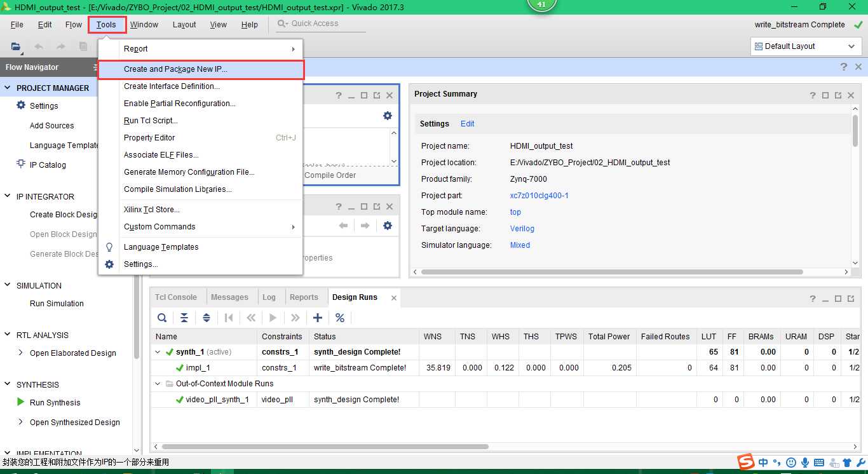868x474 pixels.
Task: Open Custom Commands submenu
Action: (201, 227)
